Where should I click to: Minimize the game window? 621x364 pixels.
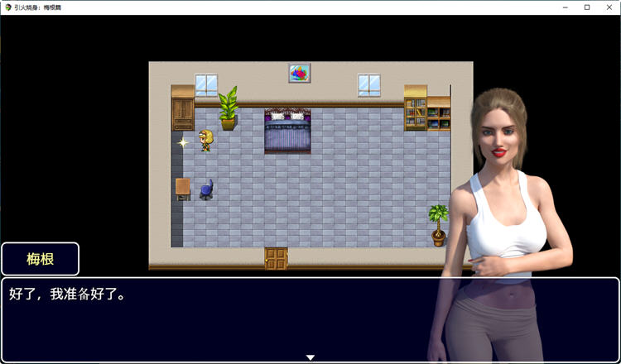[563, 7]
